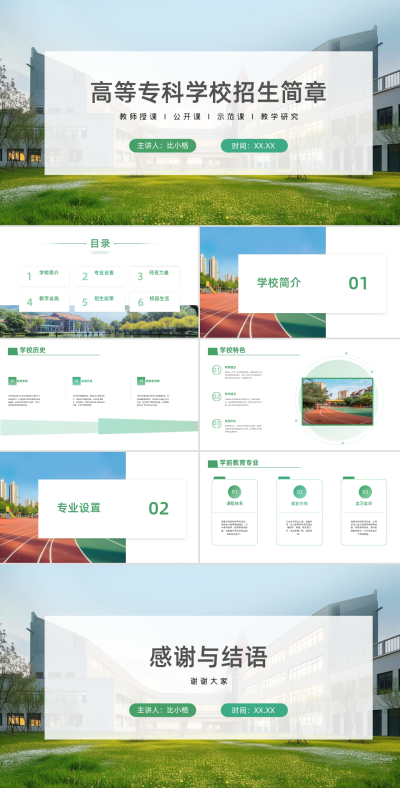Select the 公开课 subtitle text

(x=187, y=117)
